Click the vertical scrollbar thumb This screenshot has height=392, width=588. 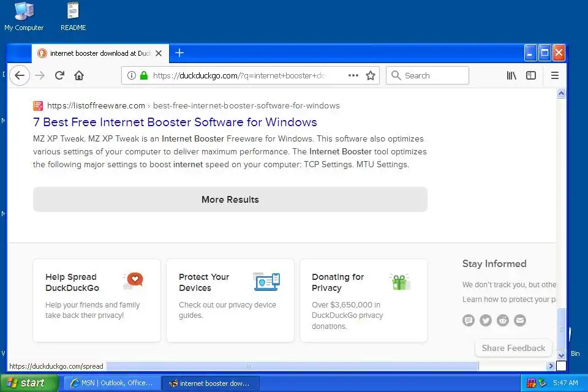pyautogui.click(x=562, y=328)
